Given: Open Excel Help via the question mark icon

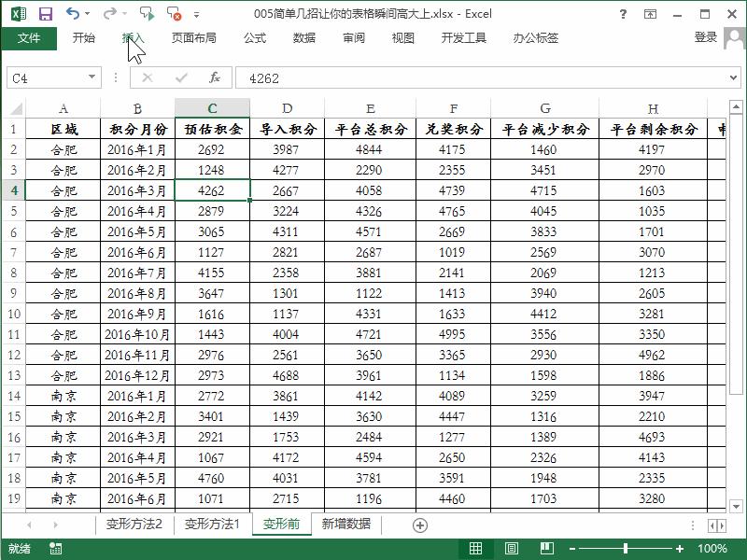Looking at the screenshot, I should (623, 14).
